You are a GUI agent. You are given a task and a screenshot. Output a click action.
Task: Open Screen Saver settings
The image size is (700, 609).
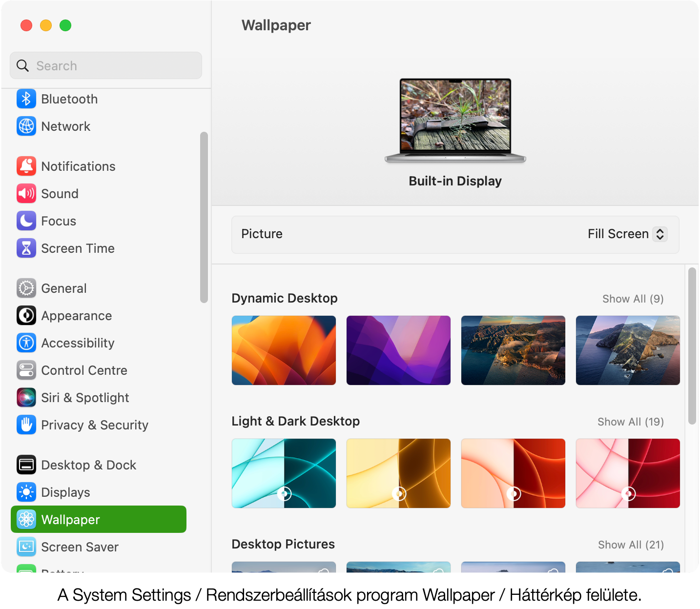[x=80, y=547]
